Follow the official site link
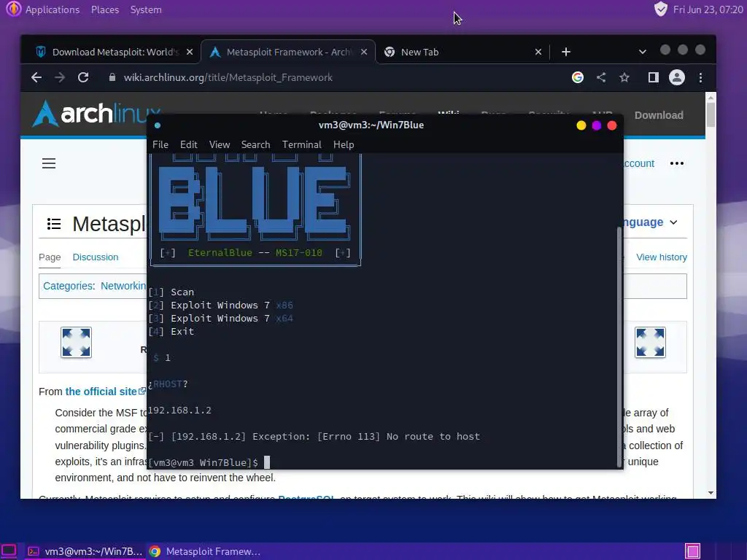Viewport: 747px width, 560px height. pos(101,392)
